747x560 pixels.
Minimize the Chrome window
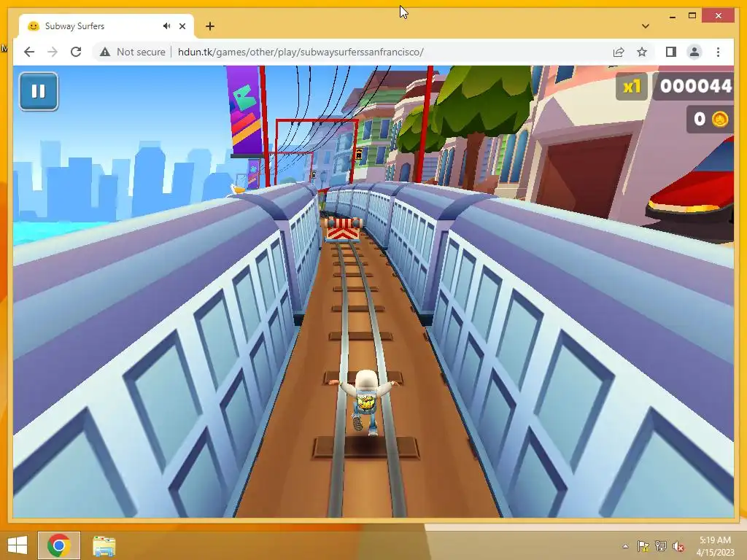(x=672, y=16)
